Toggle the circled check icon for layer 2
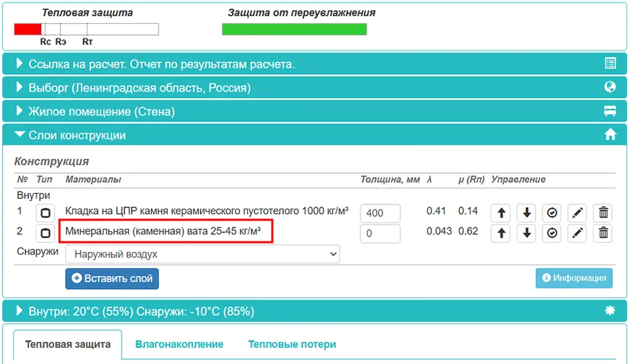This screenshot has width=630, height=364. tap(552, 233)
